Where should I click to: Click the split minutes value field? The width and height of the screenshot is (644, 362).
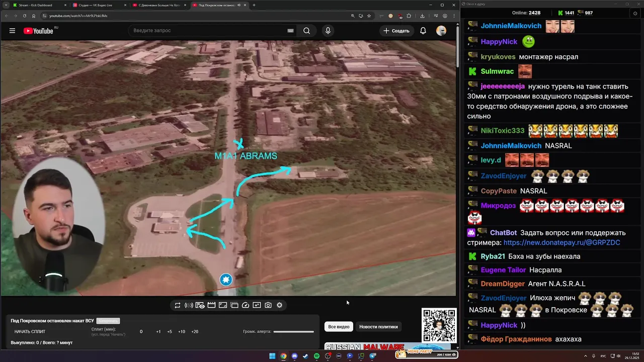[141, 332]
